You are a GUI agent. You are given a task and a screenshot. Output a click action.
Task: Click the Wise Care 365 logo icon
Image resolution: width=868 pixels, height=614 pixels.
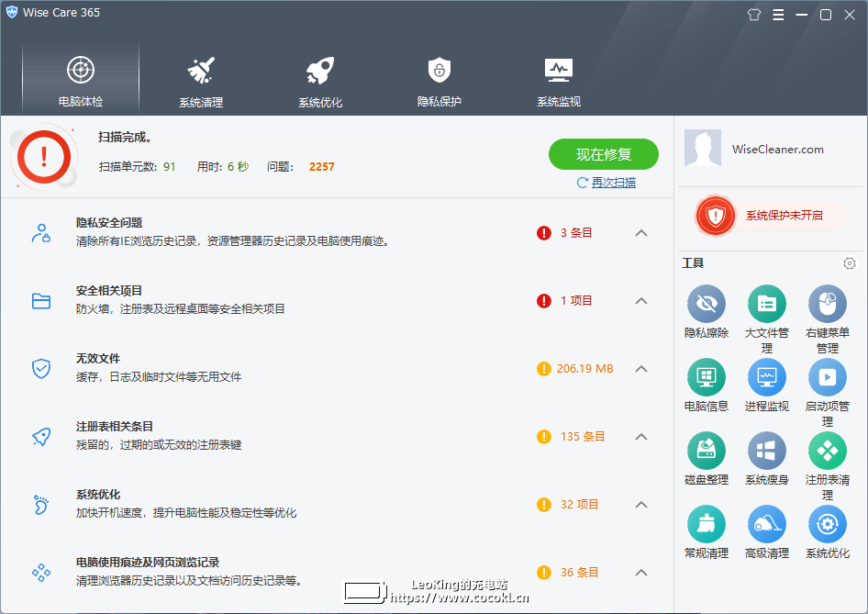coord(12,12)
